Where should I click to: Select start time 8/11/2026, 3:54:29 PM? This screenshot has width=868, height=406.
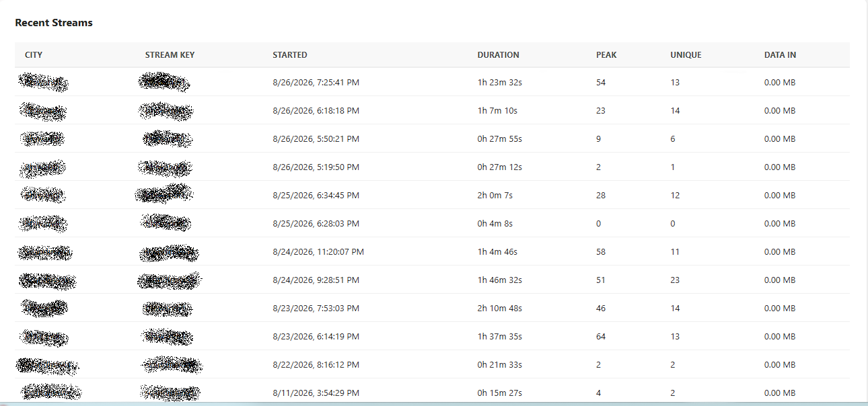[x=316, y=393]
